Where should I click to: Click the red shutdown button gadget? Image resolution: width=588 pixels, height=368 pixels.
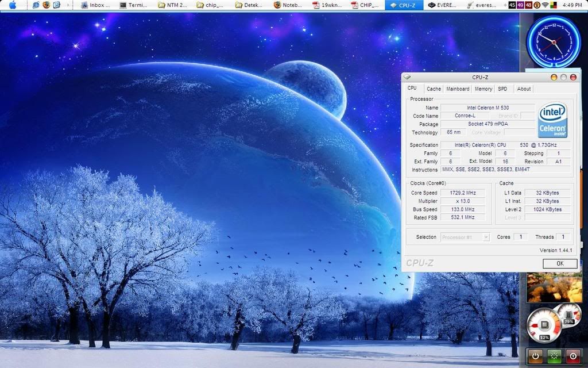point(573,356)
